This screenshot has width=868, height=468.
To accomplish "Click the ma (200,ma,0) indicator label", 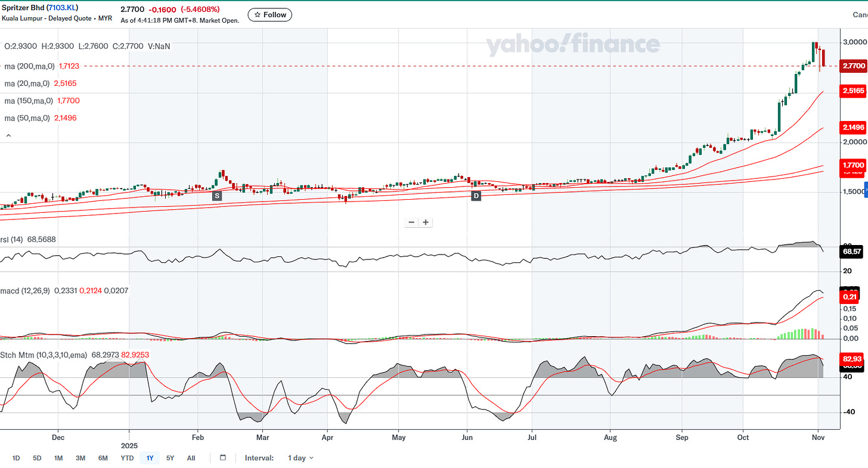I will 29,66.
